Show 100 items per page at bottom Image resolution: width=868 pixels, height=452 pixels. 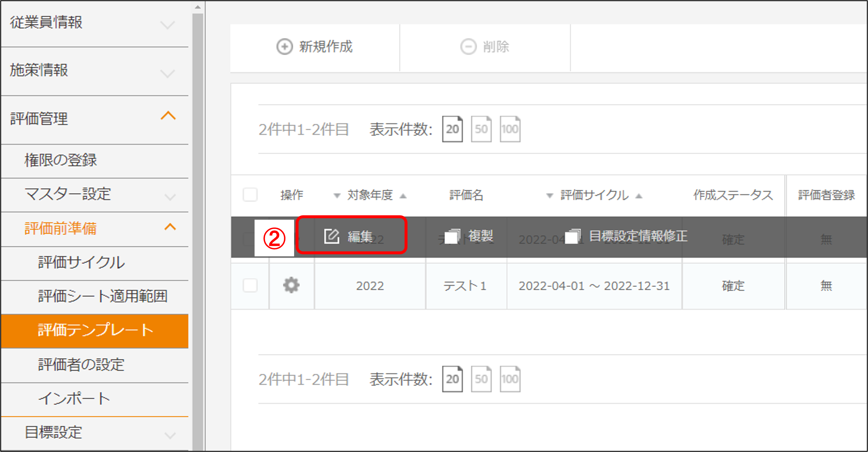click(509, 379)
